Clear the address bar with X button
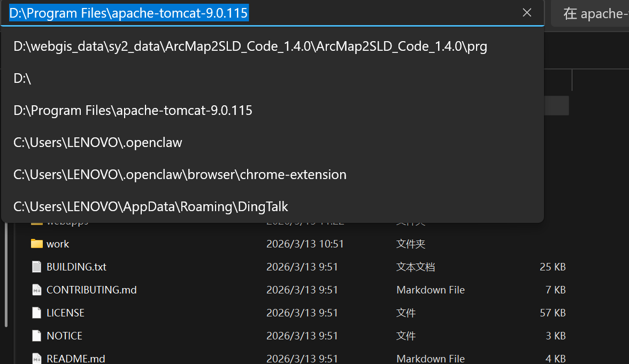 (x=527, y=13)
